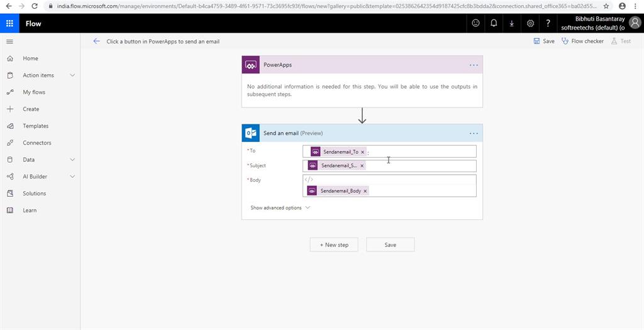The width and height of the screenshot is (644, 330).
Task: Expand Show advanced options
Action: (280, 208)
